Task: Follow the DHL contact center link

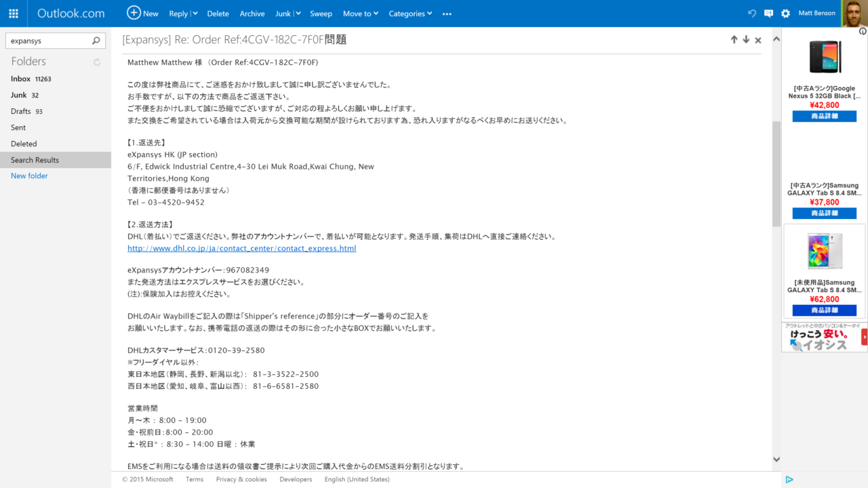Action: [x=241, y=248]
